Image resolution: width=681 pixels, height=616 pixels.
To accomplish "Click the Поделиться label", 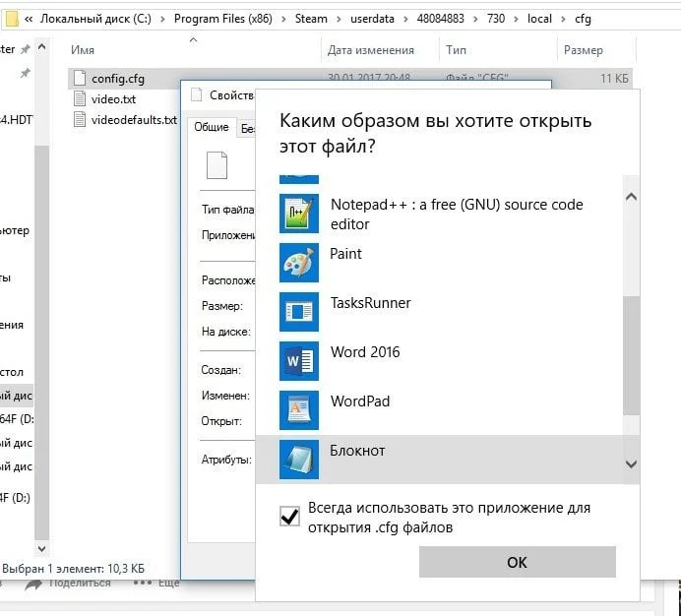I will click(x=80, y=583).
